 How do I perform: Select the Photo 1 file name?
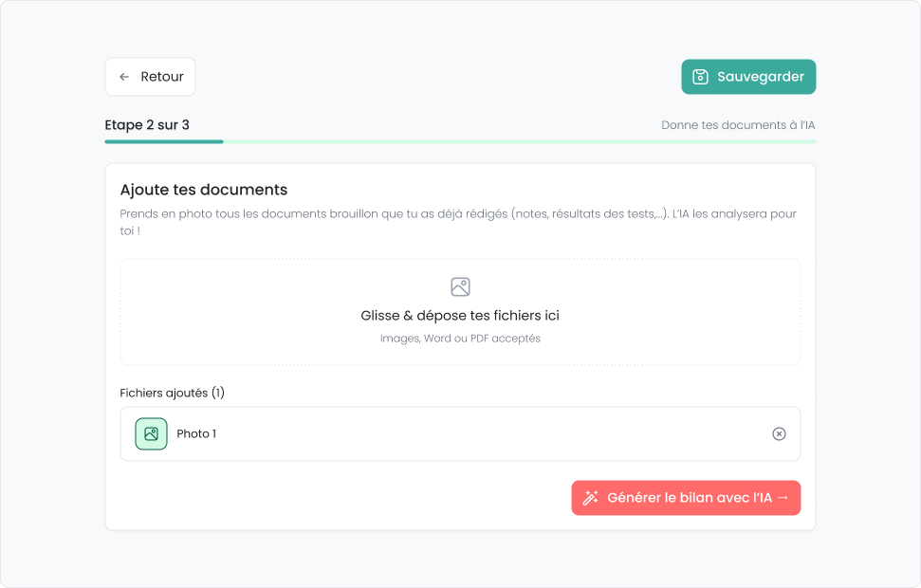[196, 433]
